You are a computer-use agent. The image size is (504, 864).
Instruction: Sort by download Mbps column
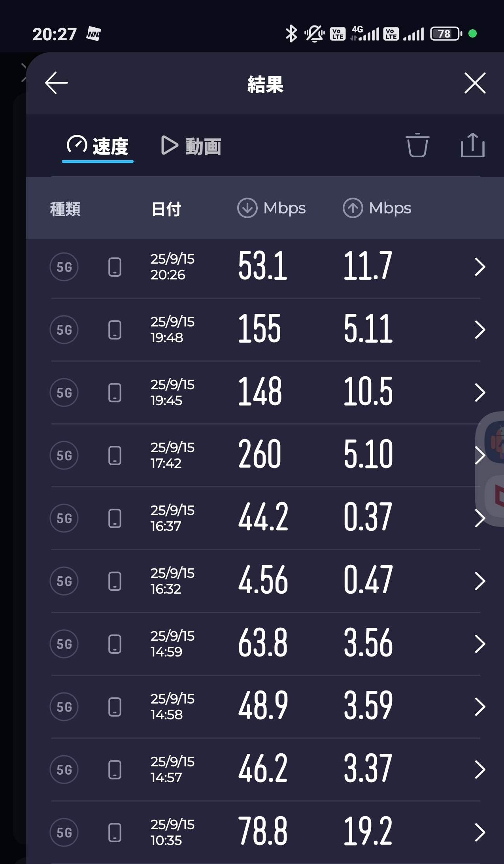(x=272, y=208)
